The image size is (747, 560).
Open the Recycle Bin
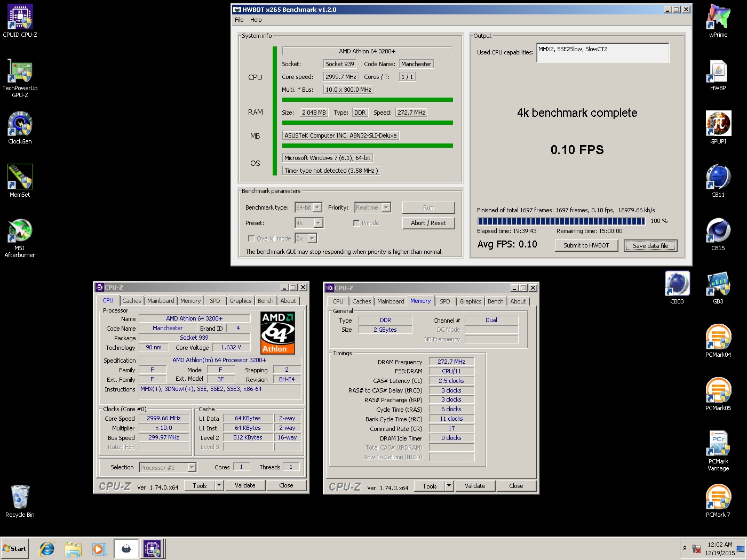coord(20,501)
